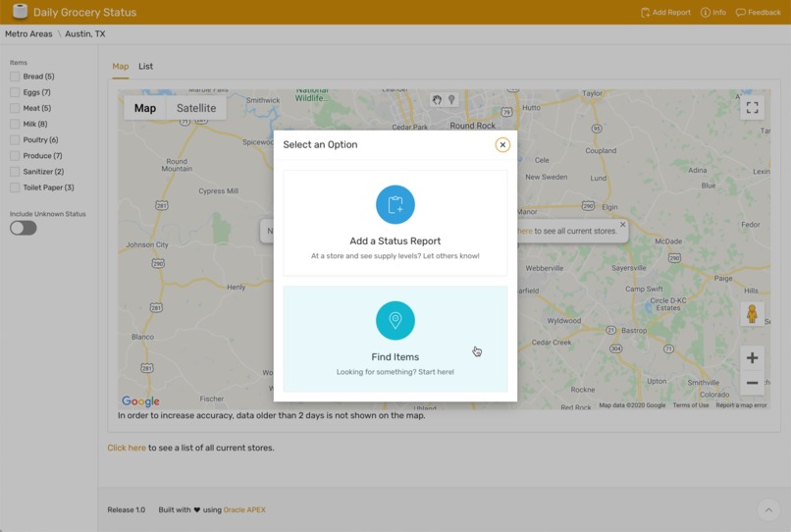Choose the Add a Status Report card

coord(395,223)
